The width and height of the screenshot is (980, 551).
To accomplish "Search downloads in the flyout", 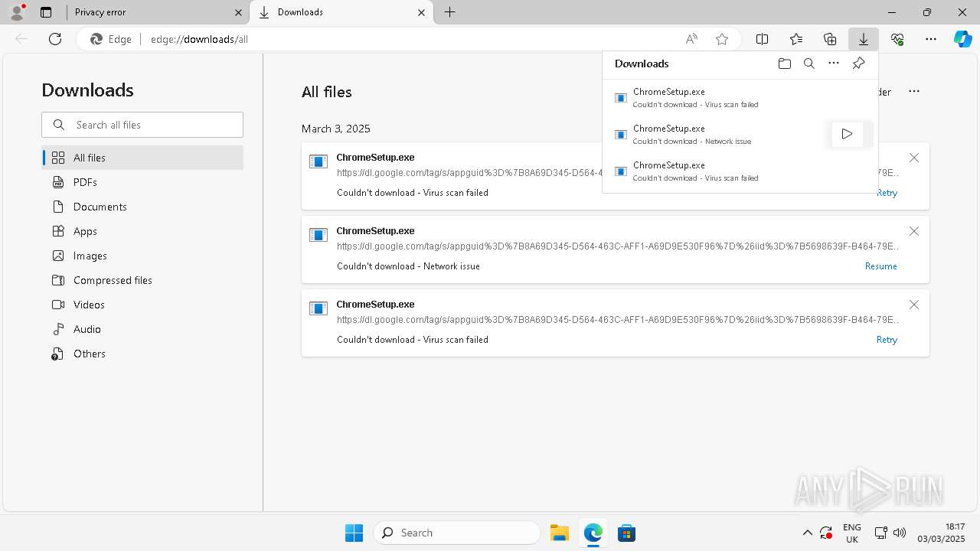I will [x=809, y=64].
